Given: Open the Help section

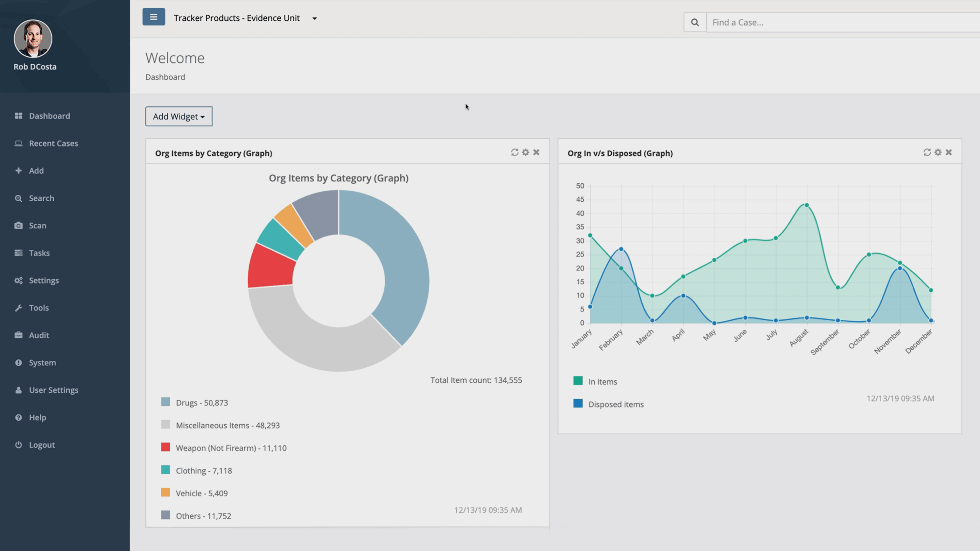Looking at the screenshot, I should pos(37,417).
